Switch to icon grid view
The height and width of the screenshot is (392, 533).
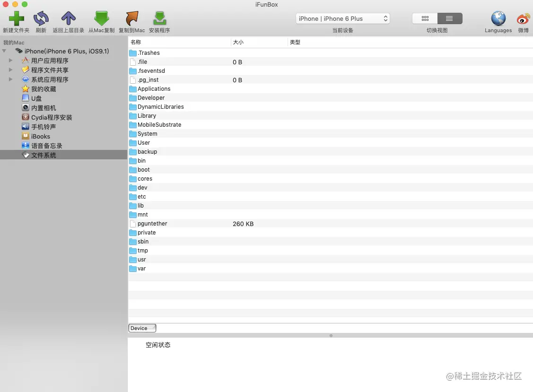pyautogui.click(x=425, y=18)
